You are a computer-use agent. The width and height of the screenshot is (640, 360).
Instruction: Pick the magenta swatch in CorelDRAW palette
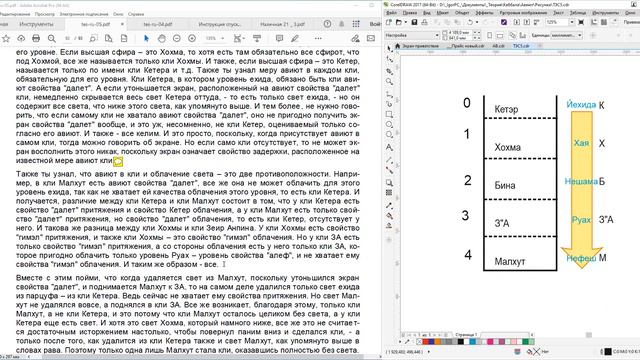point(490,341)
